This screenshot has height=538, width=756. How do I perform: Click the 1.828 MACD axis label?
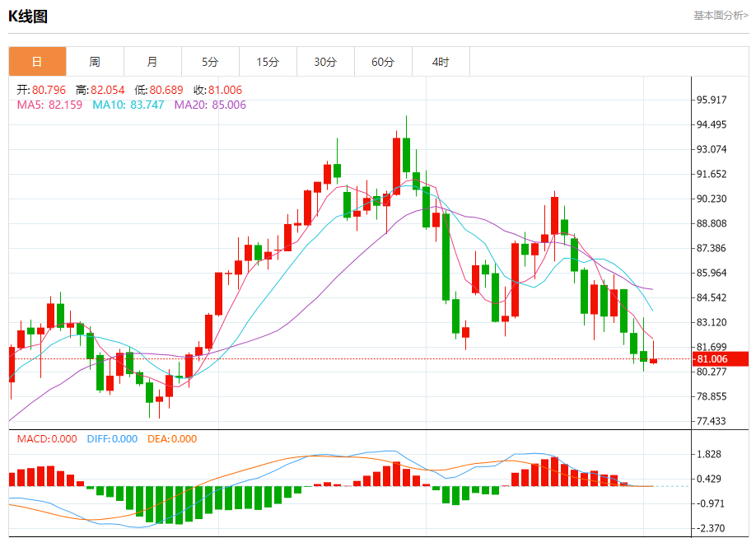click(x=709, y=454)
